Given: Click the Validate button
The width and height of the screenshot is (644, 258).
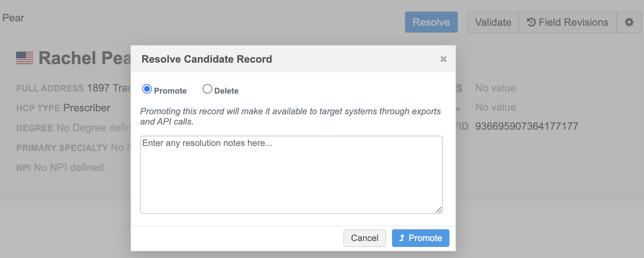Looking at the screenshot, I should (493, 22).
